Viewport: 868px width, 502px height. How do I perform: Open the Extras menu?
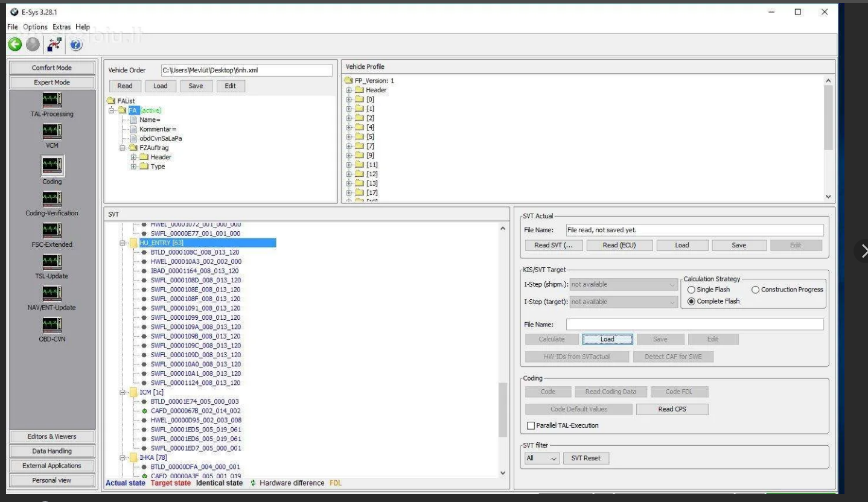(x=61, y=27)
